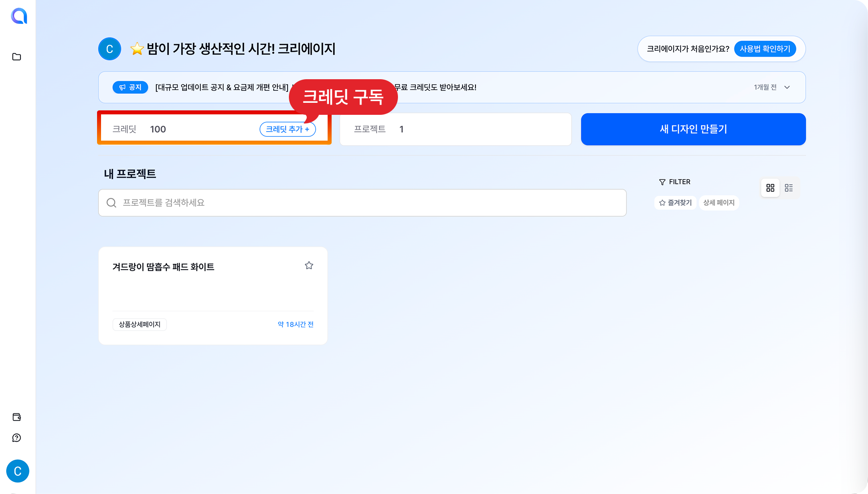Expand the notice banner chevron
This screenshot has width=868, height=494.
tap(787, 87)
